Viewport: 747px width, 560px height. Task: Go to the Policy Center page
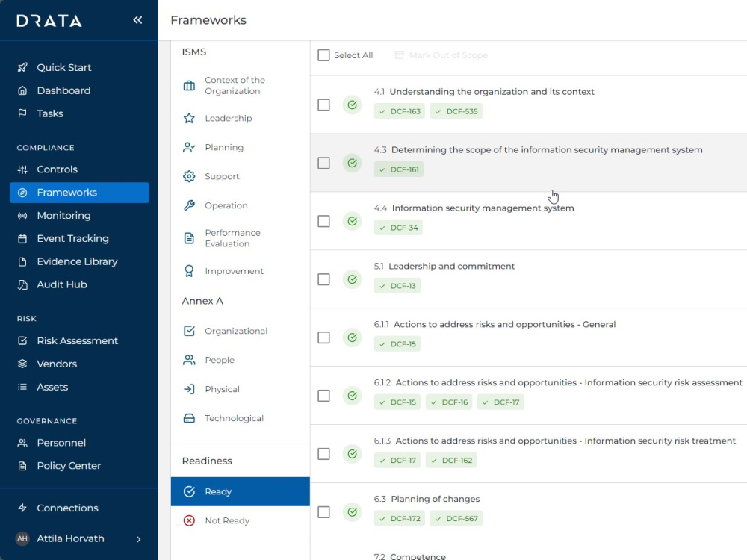(69, 465)
